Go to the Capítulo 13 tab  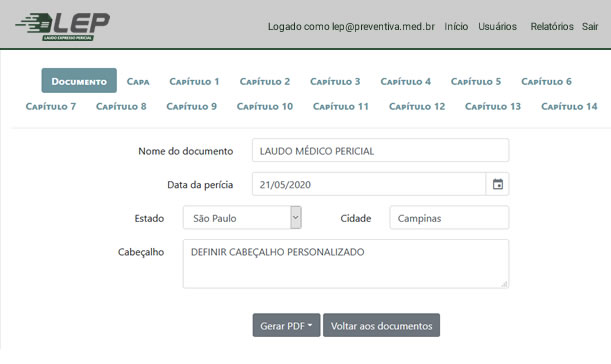tap(493, 106)
